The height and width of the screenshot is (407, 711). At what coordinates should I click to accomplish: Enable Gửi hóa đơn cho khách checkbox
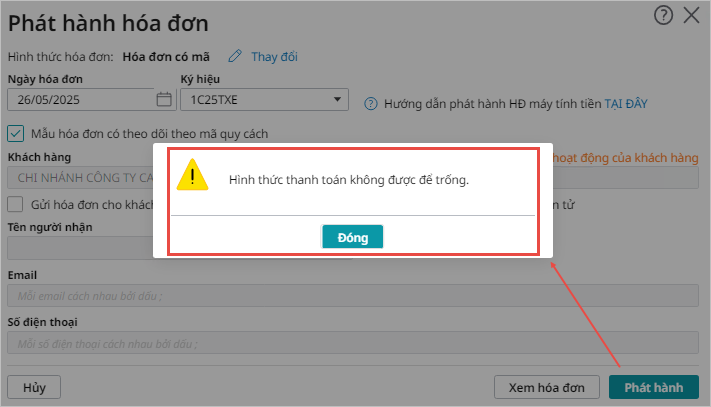point(15,204)
